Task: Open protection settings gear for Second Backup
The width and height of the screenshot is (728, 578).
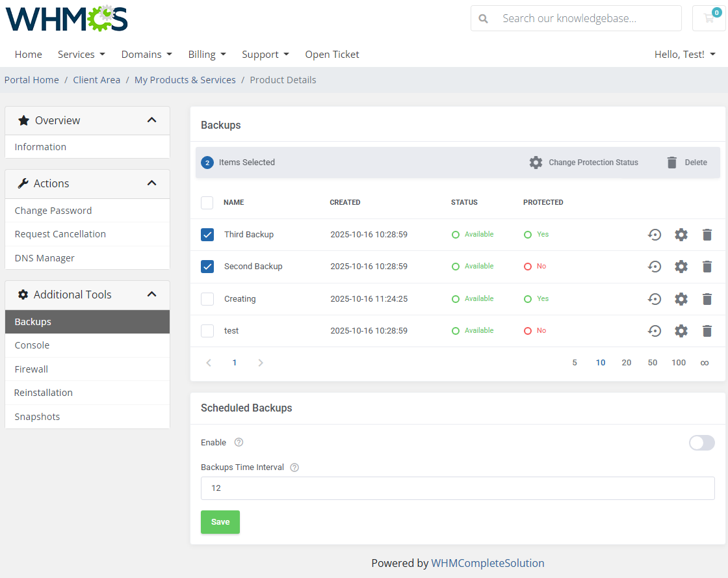Action: coord(681,267)
